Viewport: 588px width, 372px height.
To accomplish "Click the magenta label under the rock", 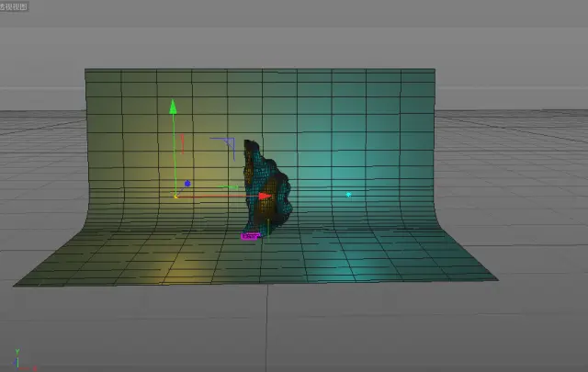I will 250,236.
